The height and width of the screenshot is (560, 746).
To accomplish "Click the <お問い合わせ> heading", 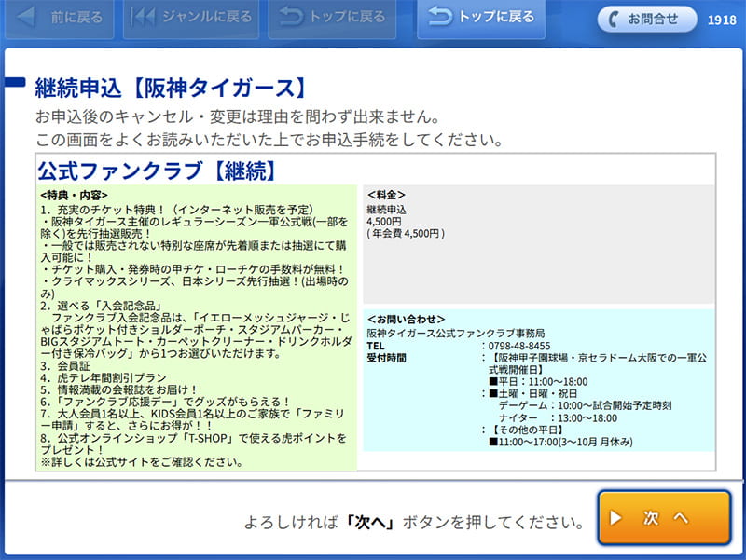I will [x=406, y=319].
